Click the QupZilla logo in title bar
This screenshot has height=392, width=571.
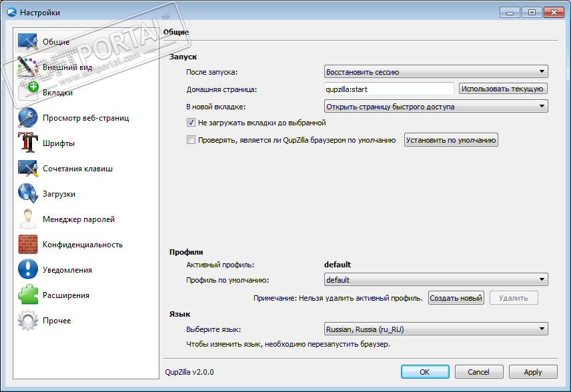point(11,13)
